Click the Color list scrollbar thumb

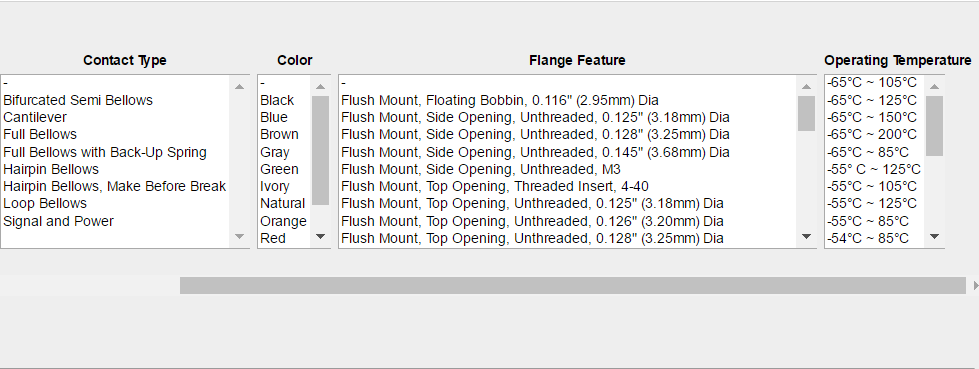point(320,150)
